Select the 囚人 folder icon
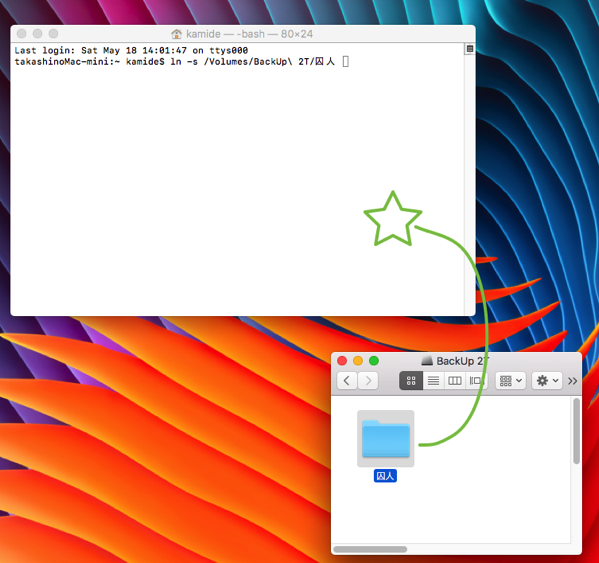The image size is (599, 563). click(385, 438)
